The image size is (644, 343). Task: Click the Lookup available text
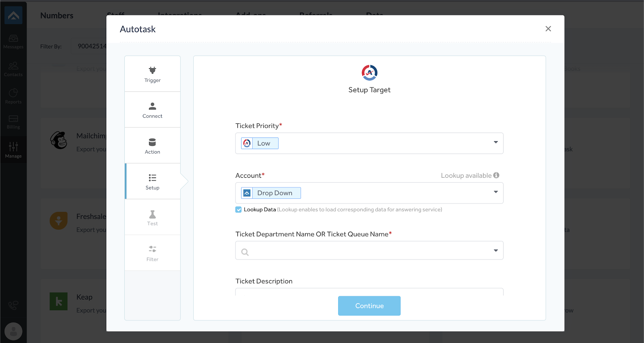(x=466, y=175)
